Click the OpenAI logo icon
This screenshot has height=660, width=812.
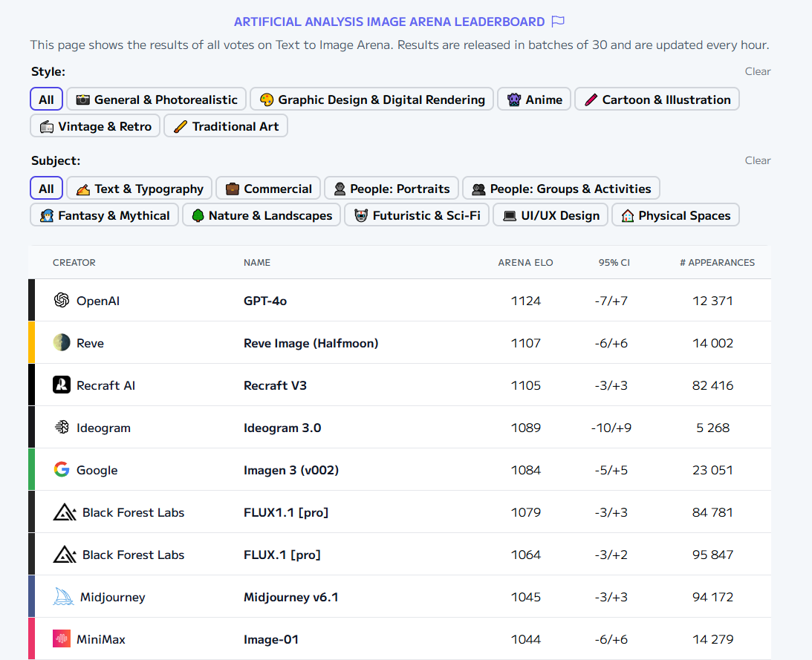pyautogui.click(x=62, y=300)
